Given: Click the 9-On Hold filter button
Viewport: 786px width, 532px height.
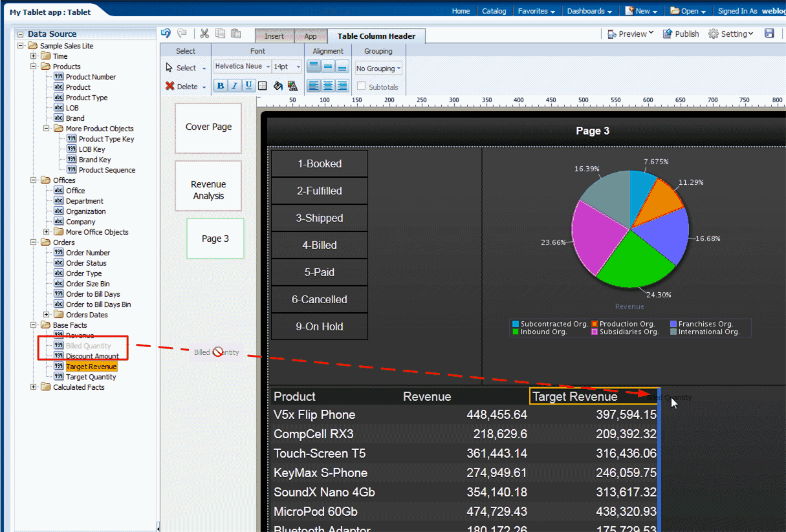Looking at the screenshot, I should tap(320, 326).
